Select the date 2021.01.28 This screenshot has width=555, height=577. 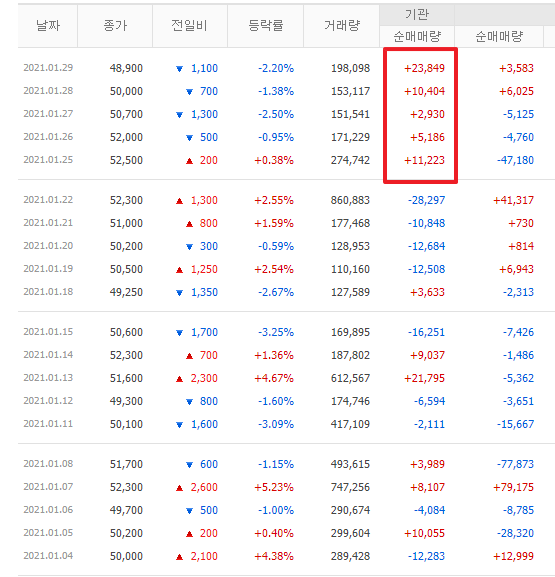click(x=48, y=91)
